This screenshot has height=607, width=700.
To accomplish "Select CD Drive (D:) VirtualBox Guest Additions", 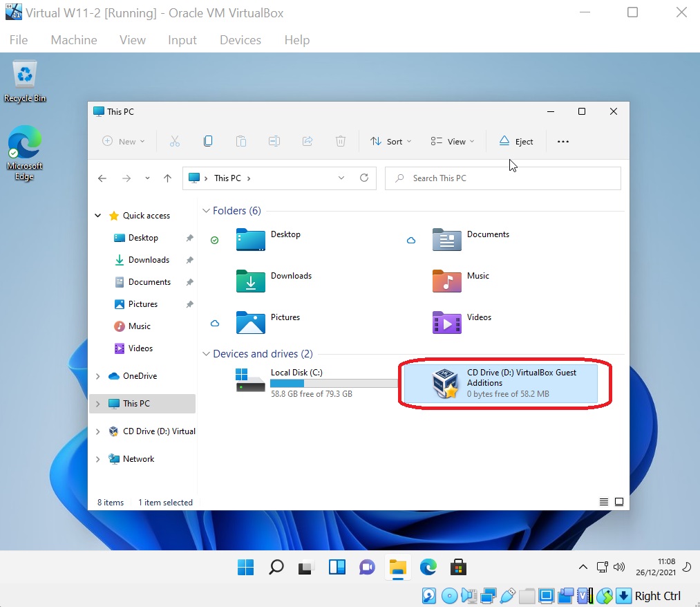I will (500, 383).
